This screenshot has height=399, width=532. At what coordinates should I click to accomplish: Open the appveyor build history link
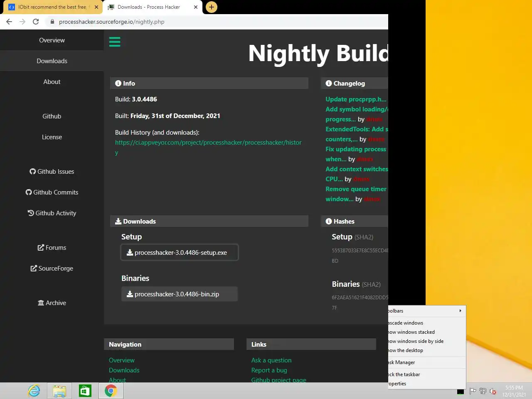pyautogui.click(x=208, y=147)
